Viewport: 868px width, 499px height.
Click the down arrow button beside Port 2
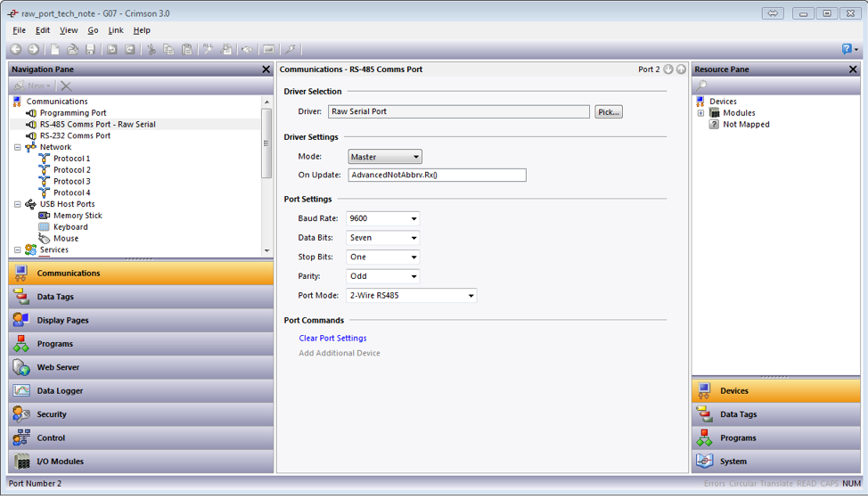point(668,70)
